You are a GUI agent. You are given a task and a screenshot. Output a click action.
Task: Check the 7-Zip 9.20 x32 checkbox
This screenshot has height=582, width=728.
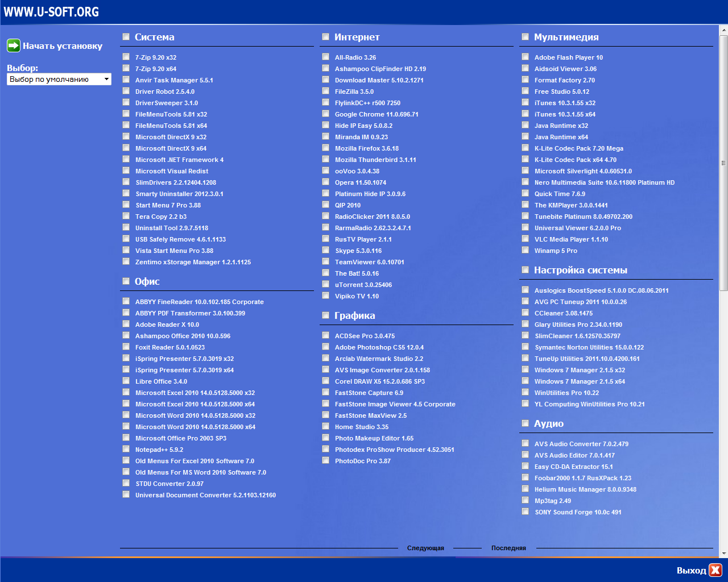(x=126, y=57)
